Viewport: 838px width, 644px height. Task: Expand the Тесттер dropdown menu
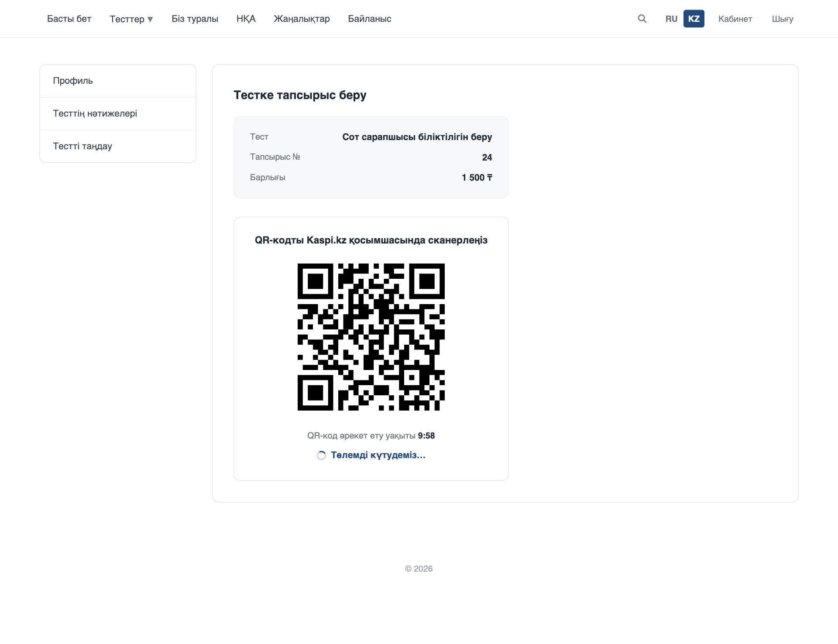[131, 19]
